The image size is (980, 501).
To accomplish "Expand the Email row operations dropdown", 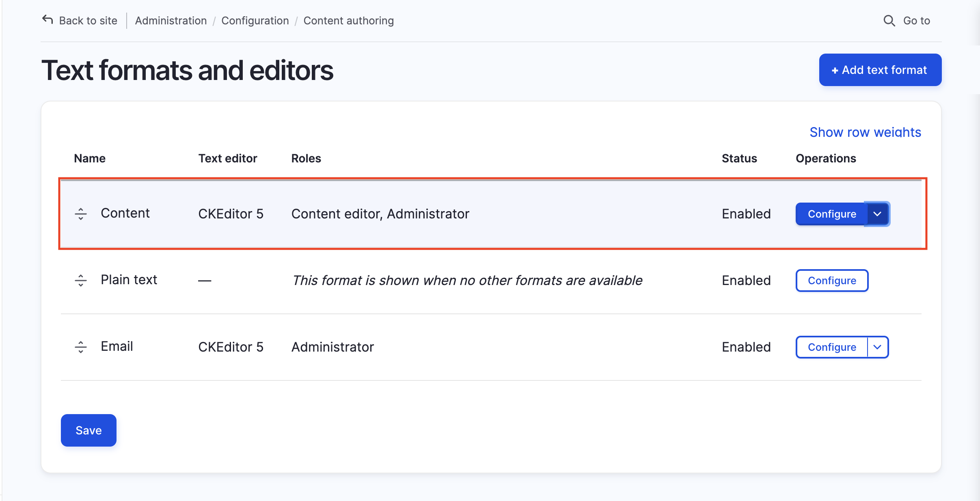I will point(877,347).
